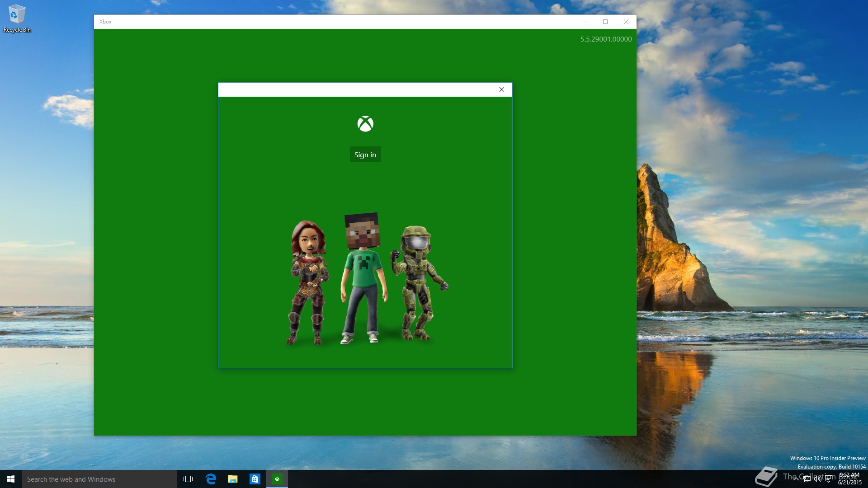Open File Explorer from the taskbar

(x=233, y=479)
